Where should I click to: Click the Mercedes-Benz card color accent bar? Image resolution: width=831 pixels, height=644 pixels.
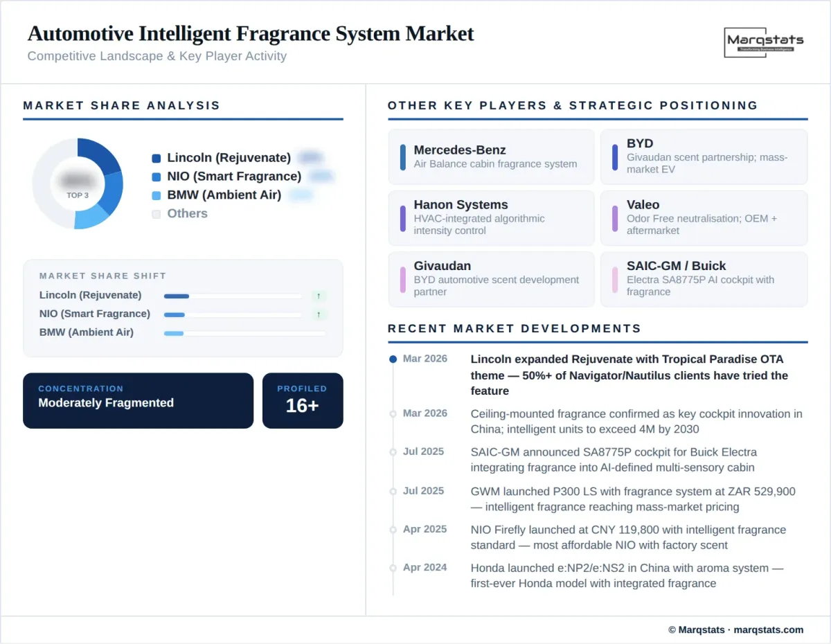403,157
